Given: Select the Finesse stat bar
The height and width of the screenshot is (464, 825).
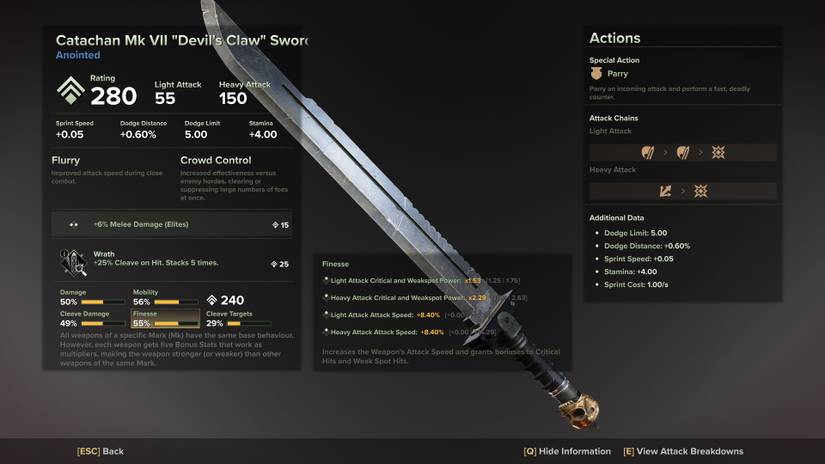Looking at the screenshot, I should pos(165,318).
